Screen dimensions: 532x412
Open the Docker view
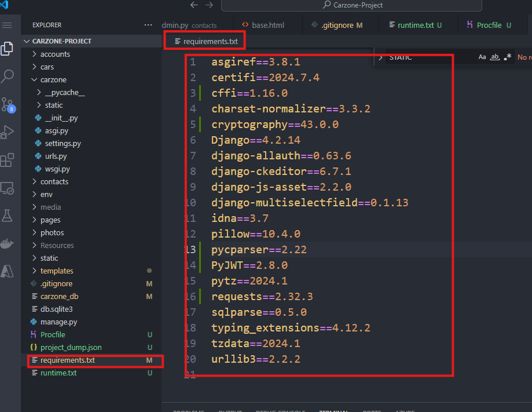[7, 243]
